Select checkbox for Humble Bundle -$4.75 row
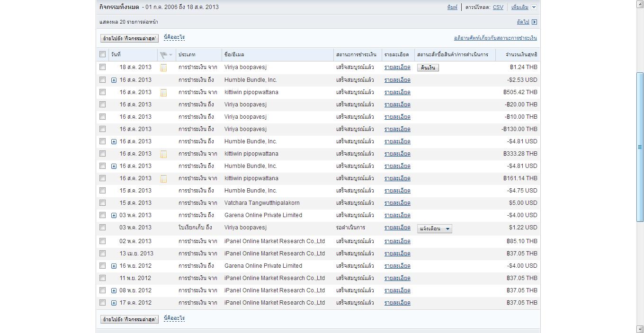 pos(102,190)
